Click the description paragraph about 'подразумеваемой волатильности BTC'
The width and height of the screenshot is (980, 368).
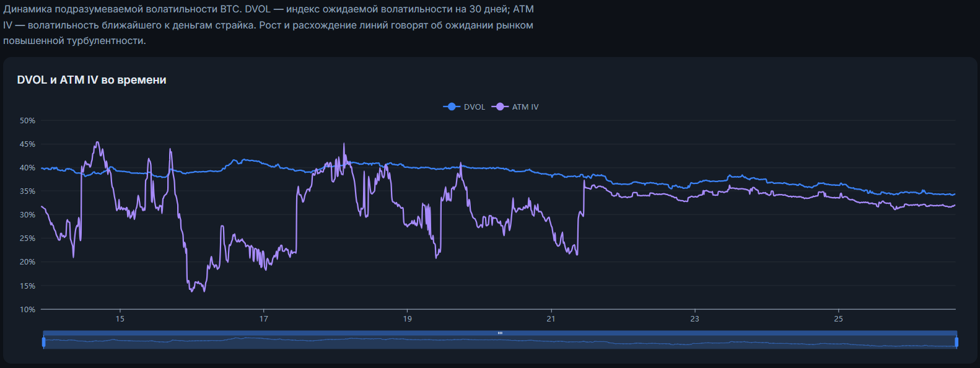(x=268, y=25)
